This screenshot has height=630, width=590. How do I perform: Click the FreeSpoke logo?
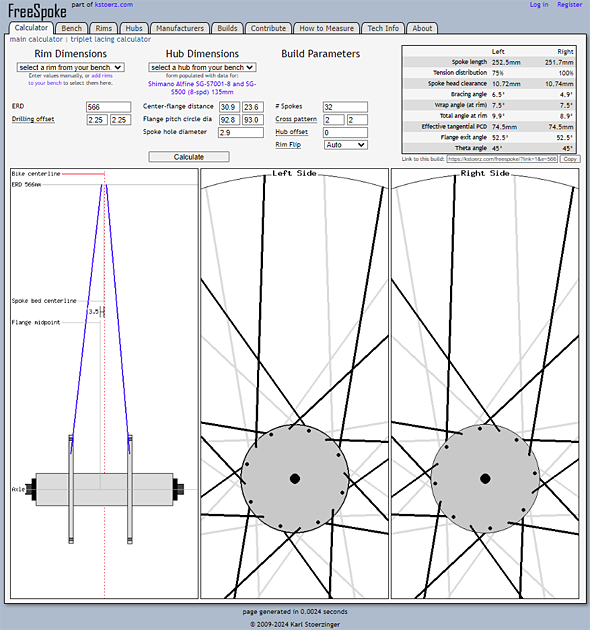click(x=37, y=11)
